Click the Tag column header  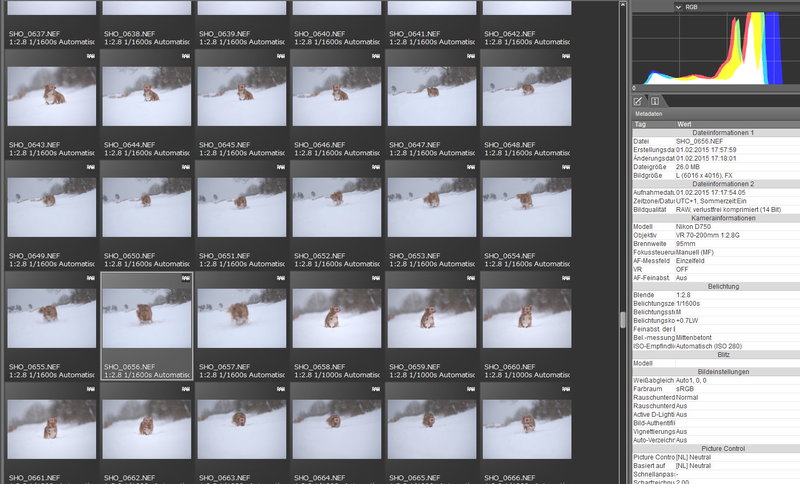click(653, 124)
